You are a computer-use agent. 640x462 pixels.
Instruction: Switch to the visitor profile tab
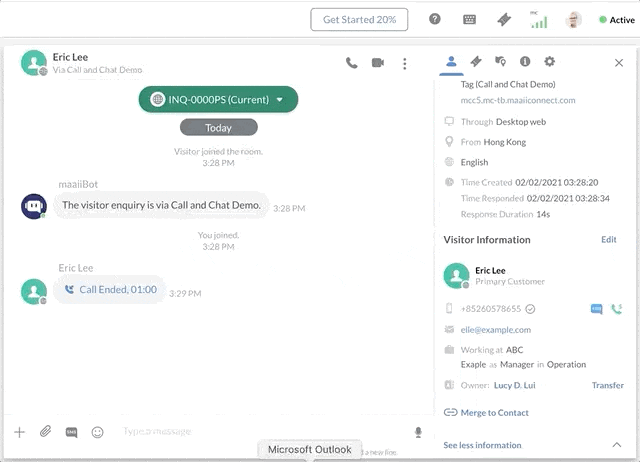click(x=451, y=62)
